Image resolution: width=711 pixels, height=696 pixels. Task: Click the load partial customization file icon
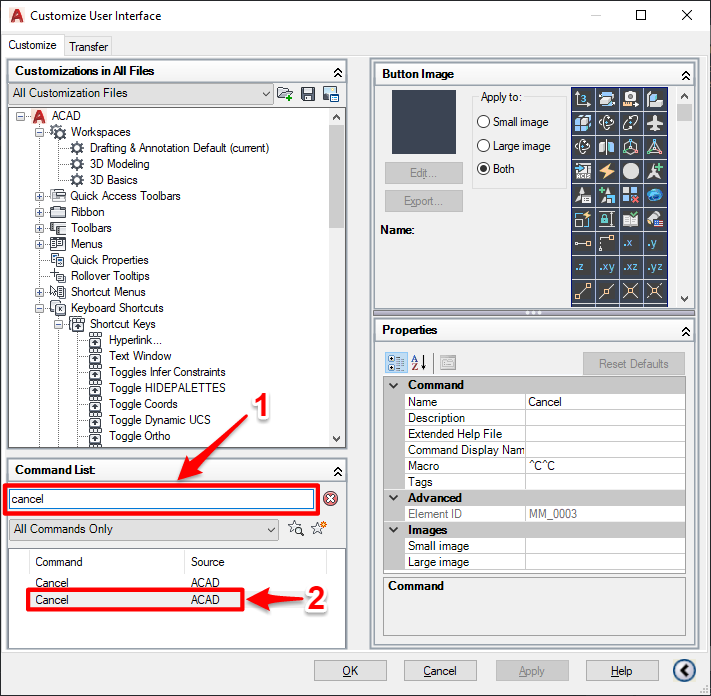click(285, 93)
